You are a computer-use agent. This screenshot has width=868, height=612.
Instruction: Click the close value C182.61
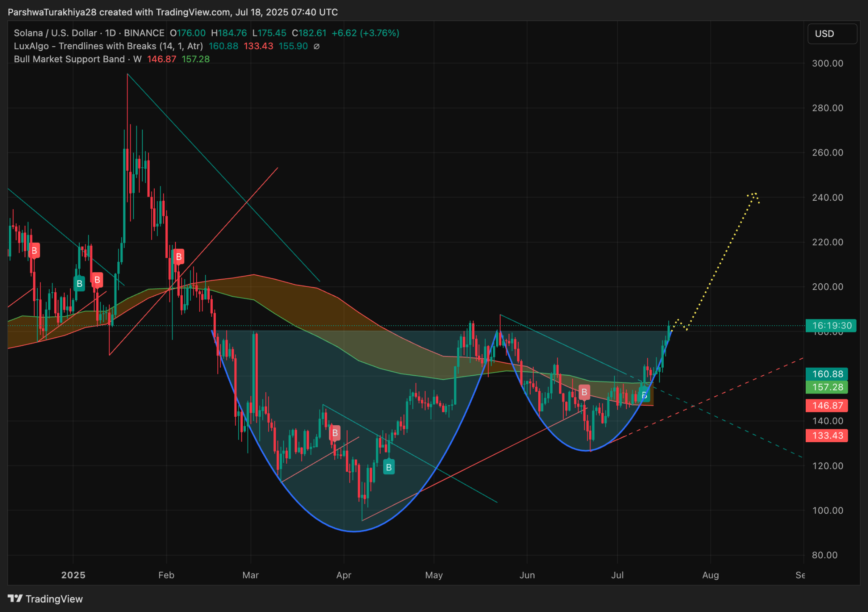click(309, 33)
